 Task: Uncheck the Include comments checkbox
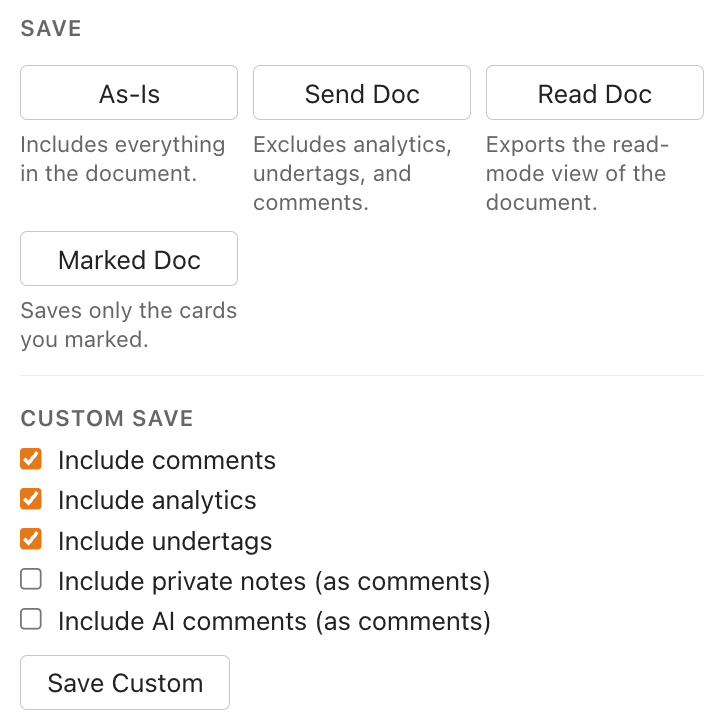[31, 459]
